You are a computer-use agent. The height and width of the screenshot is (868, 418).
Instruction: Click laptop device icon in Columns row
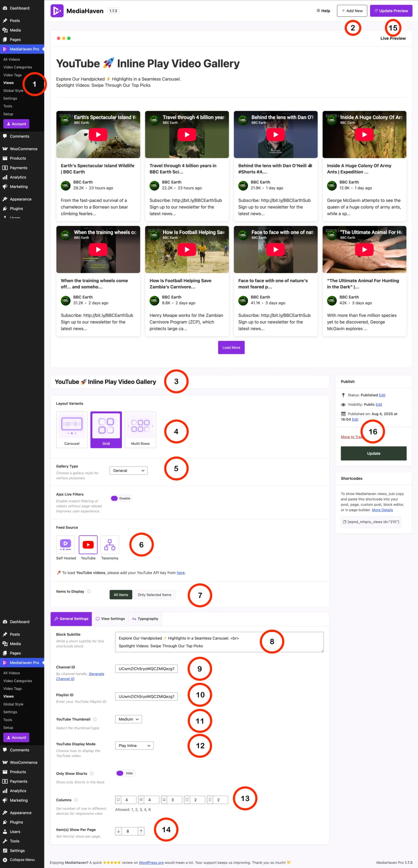[164, 800]
